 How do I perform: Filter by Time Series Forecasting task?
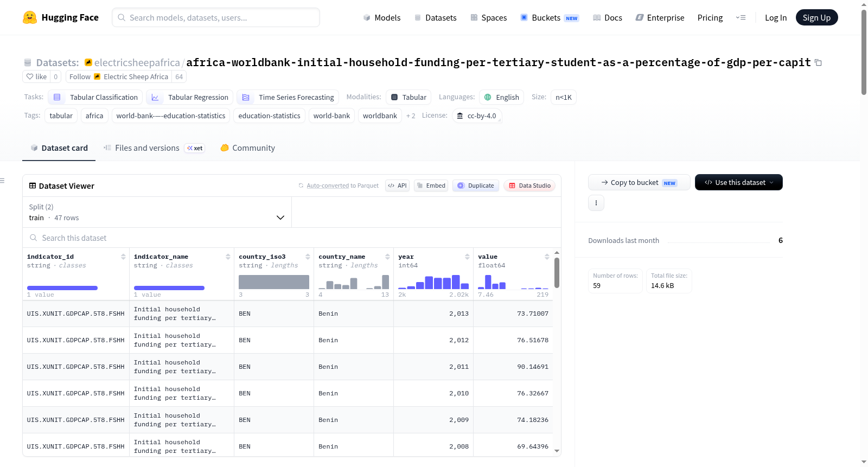288,97
